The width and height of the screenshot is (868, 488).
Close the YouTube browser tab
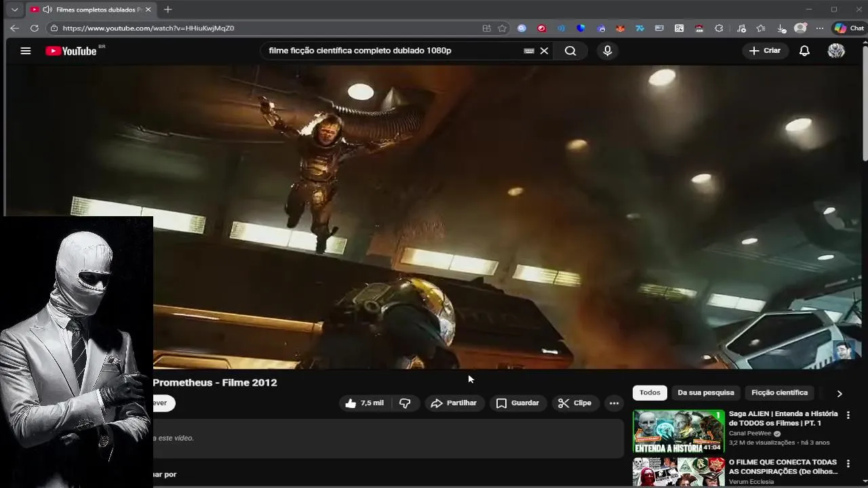click(149, 9)
